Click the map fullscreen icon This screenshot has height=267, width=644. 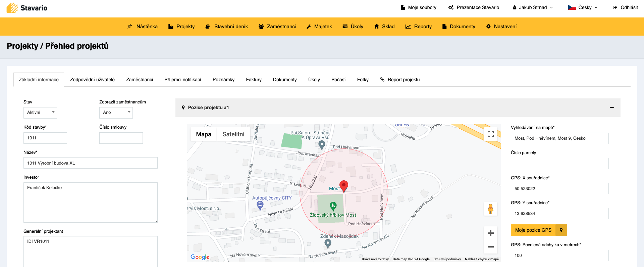click(490, 134)
